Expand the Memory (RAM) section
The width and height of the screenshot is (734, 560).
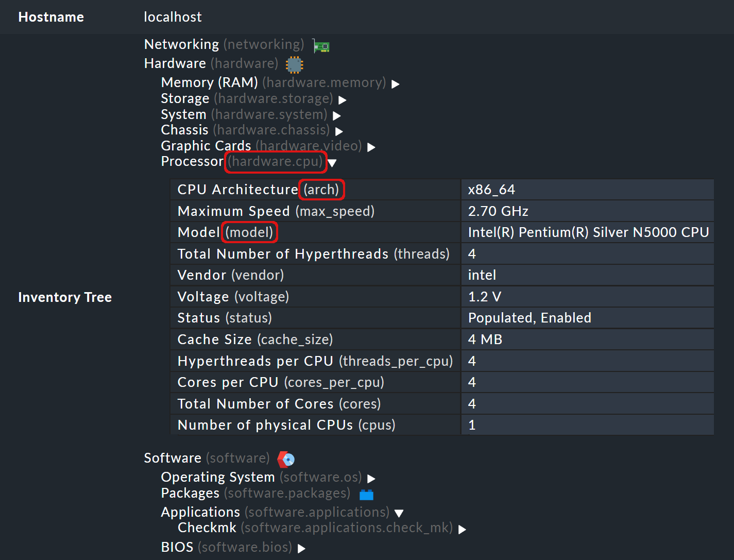[x=395, y=83]
